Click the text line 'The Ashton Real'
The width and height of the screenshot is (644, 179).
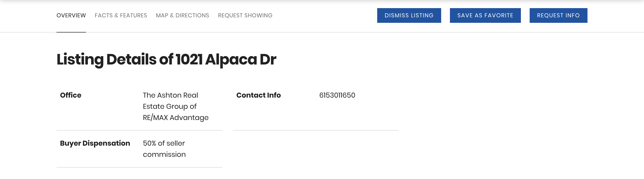170,95
